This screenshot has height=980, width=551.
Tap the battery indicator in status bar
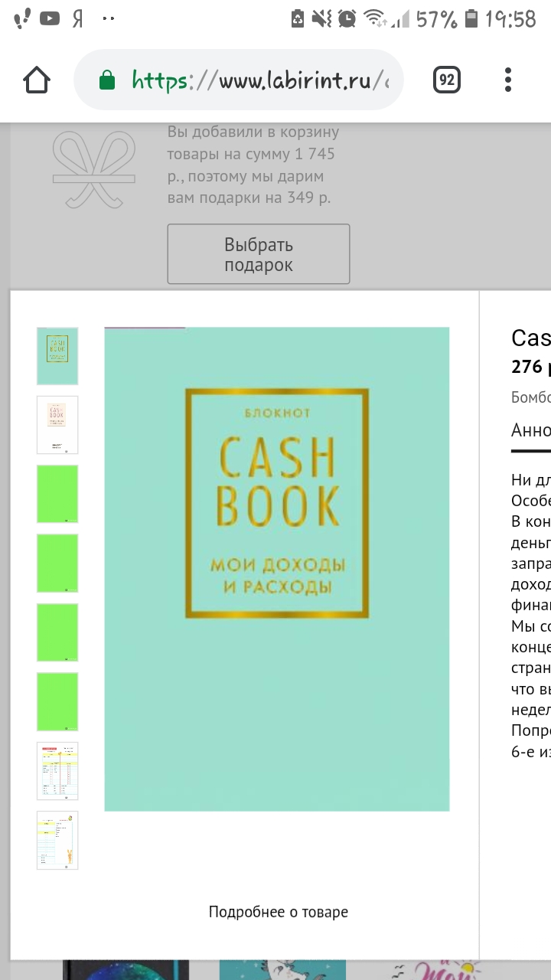point(472,18)
